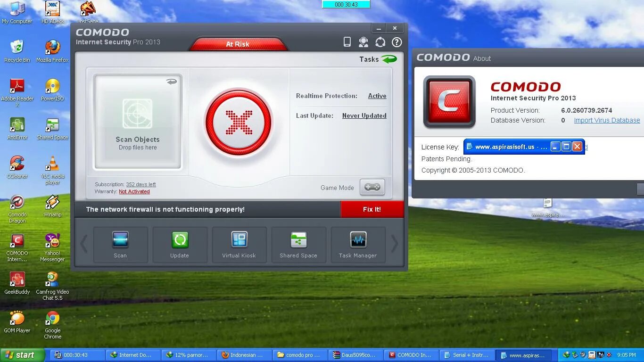
Task: Launch VLC media player desktop shortcut
Action: point(52,170)
